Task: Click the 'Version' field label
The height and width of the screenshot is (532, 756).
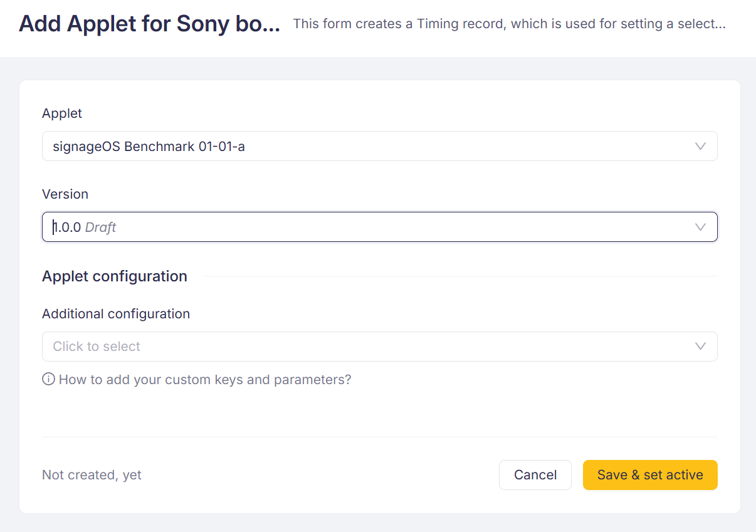Action: pos(65,194)
